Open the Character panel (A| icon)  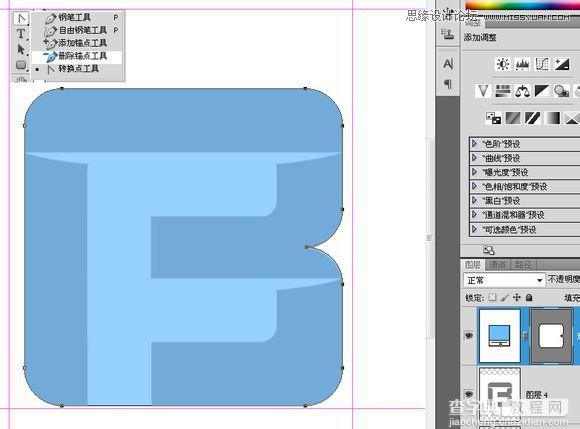point(448,64)
